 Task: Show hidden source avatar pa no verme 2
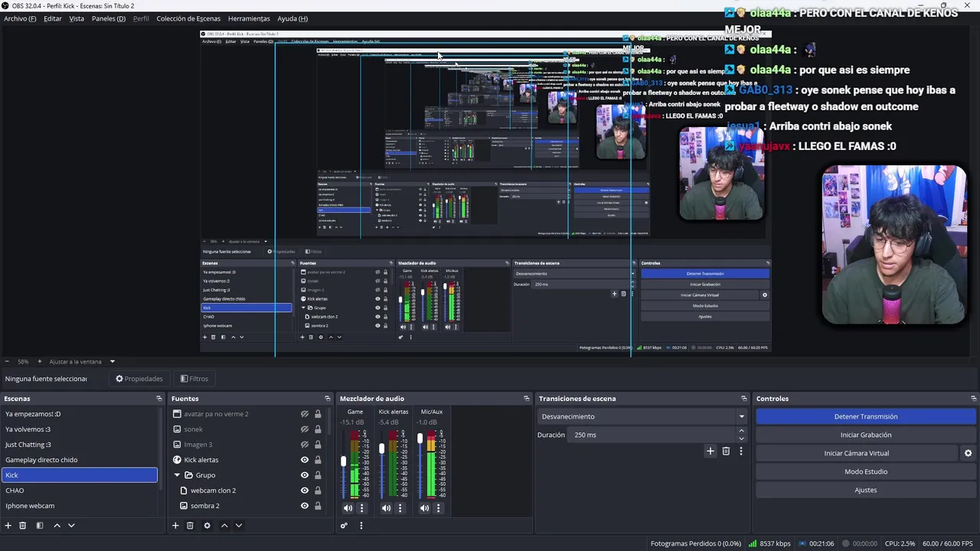(305, 414)
